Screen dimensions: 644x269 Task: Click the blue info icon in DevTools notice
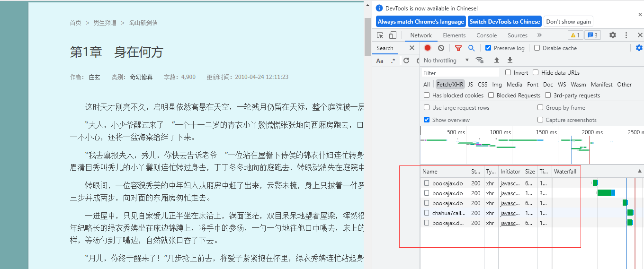click(x=379, y=8)
